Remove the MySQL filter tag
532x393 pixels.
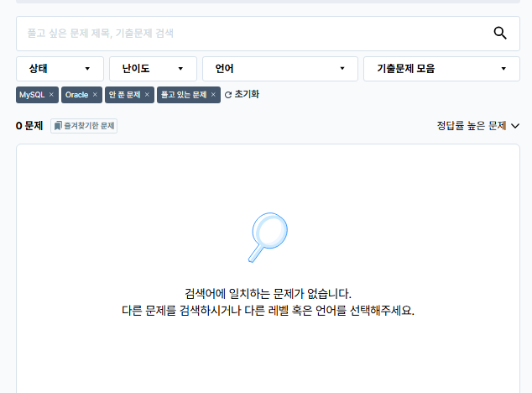coord(51,94)
